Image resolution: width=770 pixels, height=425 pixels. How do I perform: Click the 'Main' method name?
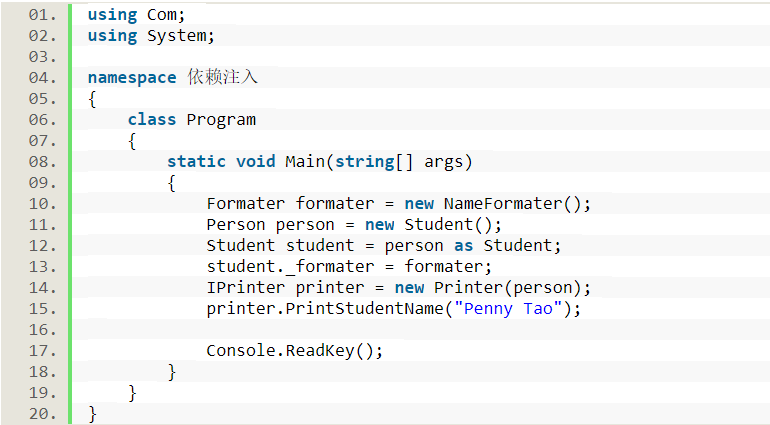(304, 162)
